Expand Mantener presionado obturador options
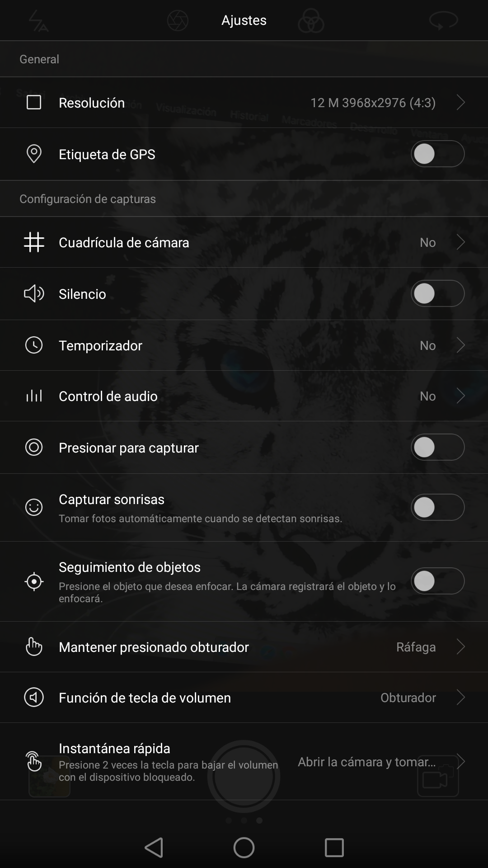 click(x=460, y=647)
